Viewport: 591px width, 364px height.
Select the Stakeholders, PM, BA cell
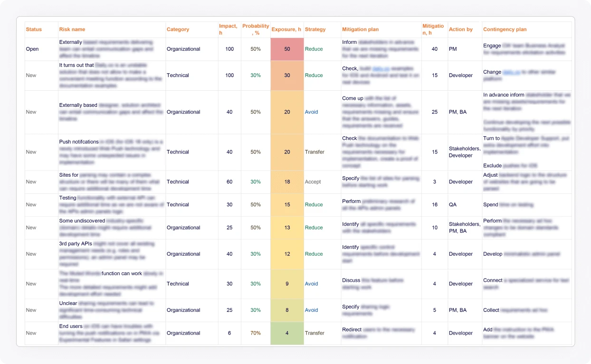pos(464,228)
